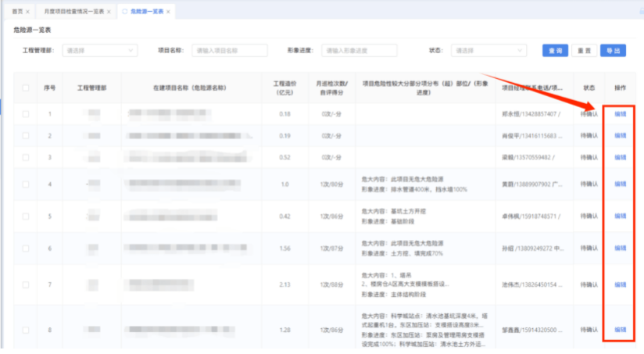This screenshot has width=644, height=354.
Task: Switch to the 首页 tab
Action: tap(17, 13)
